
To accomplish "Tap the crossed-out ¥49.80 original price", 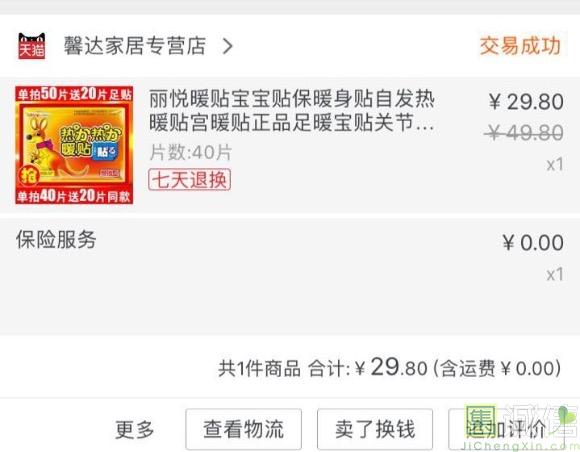I will 524,132.
